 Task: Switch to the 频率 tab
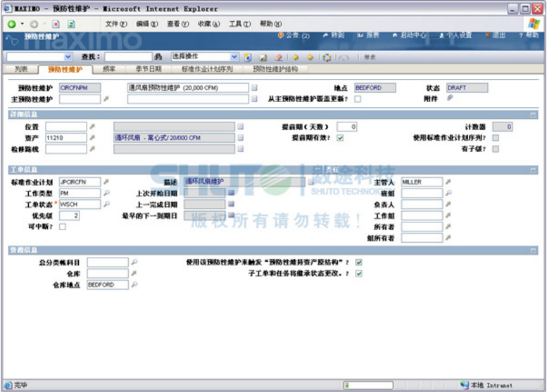109,69
